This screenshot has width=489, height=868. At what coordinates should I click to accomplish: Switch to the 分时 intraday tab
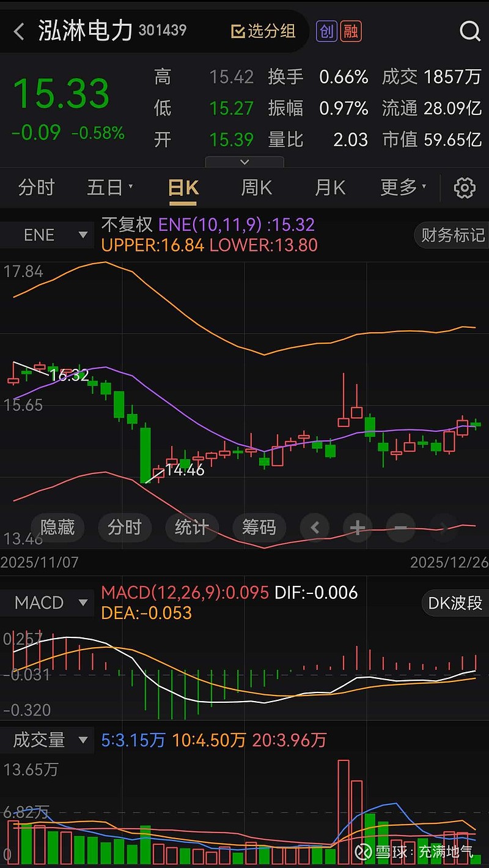pyautogui.click(x=35, y=188)
